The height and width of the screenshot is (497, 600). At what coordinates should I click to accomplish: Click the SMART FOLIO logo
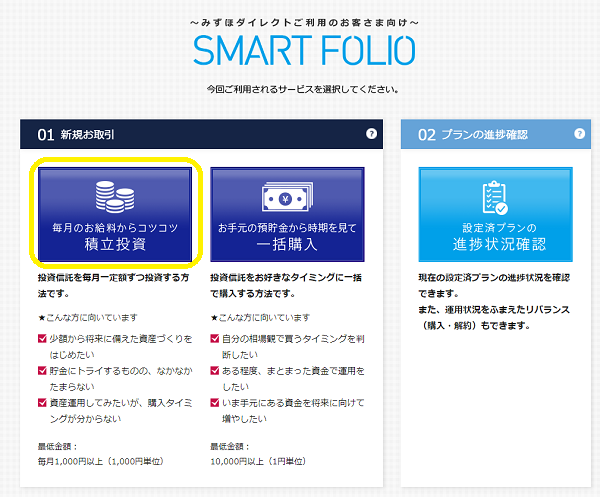(304, 50)
